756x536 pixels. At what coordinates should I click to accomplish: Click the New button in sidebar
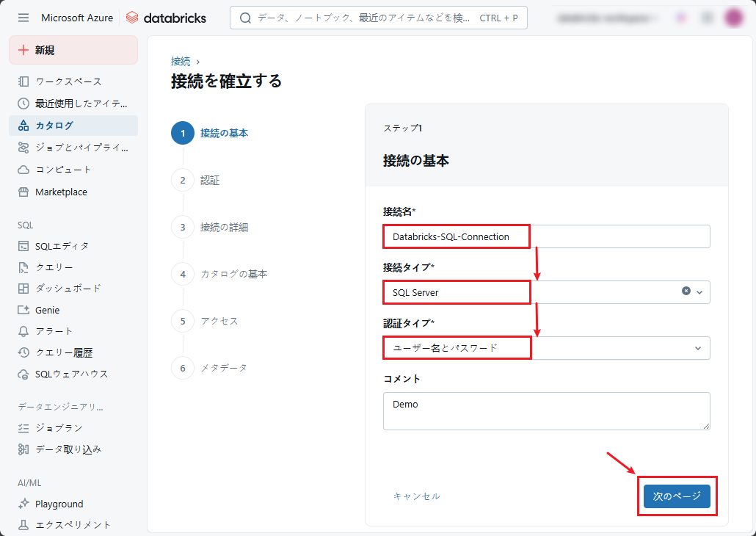tap(73, 50)
